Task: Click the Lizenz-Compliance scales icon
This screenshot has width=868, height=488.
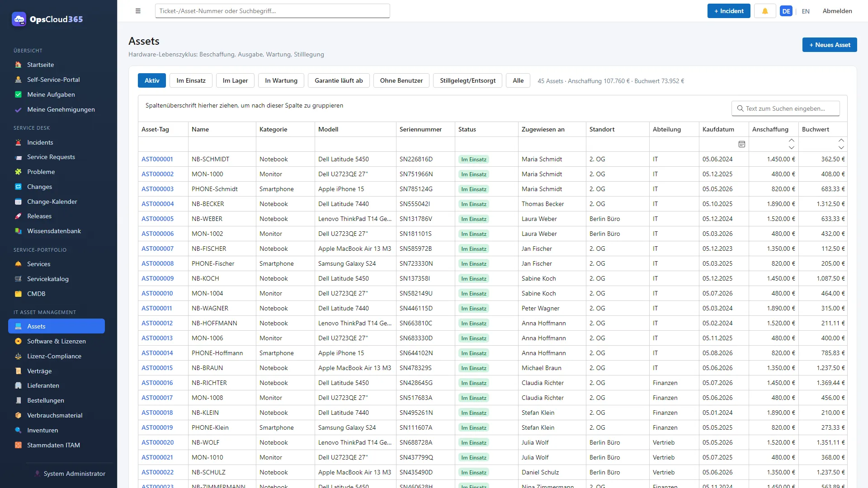Action: click(18, 356)
